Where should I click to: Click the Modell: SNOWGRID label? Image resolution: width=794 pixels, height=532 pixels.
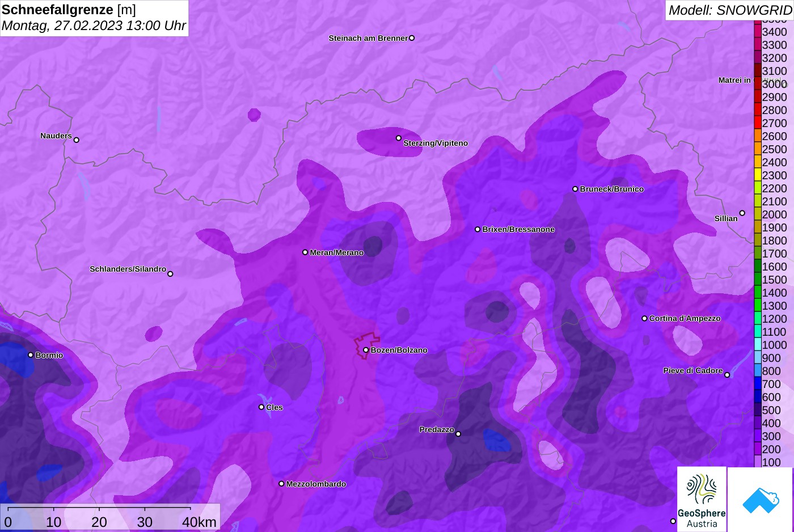[730, 10]
